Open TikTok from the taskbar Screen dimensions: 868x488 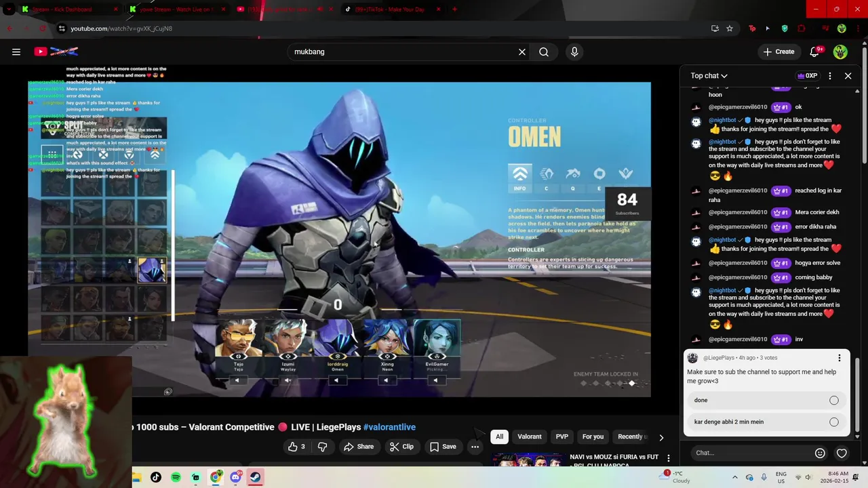coord(156,477)
